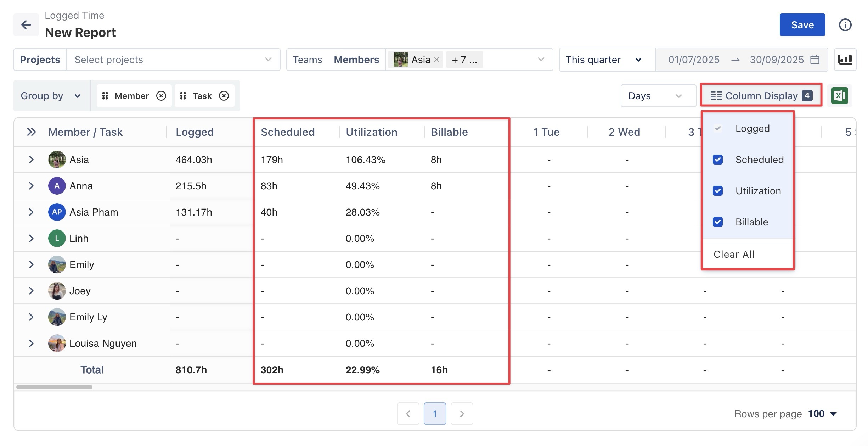Expand all rows with double-chevron icon
This screenshot has height=446, width=868.
(x=31, y=132)
